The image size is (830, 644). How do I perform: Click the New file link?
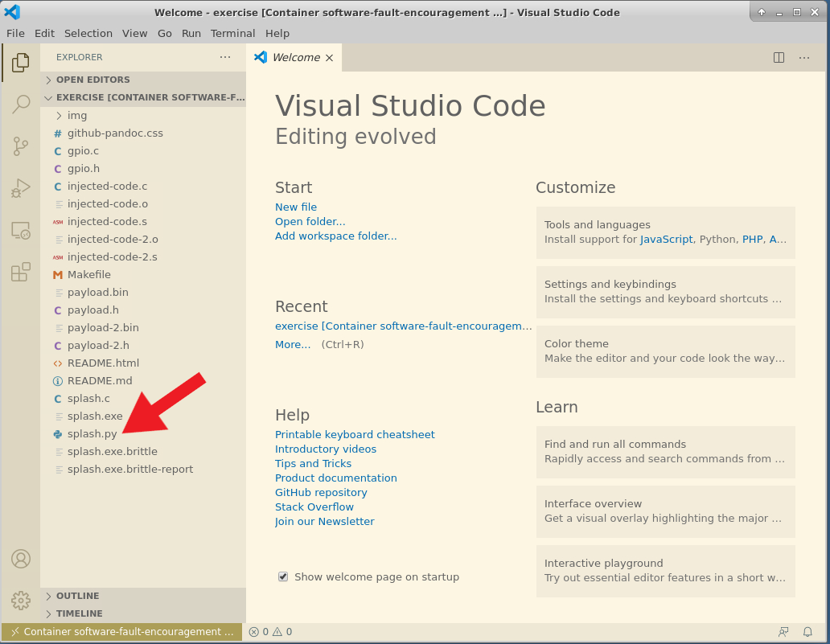(x=296, y=207)
